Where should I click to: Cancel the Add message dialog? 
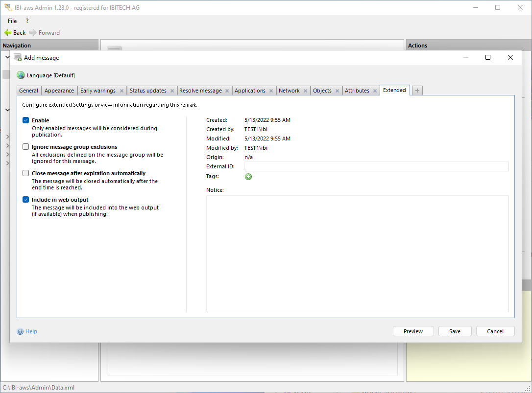[x=495, y=331]
